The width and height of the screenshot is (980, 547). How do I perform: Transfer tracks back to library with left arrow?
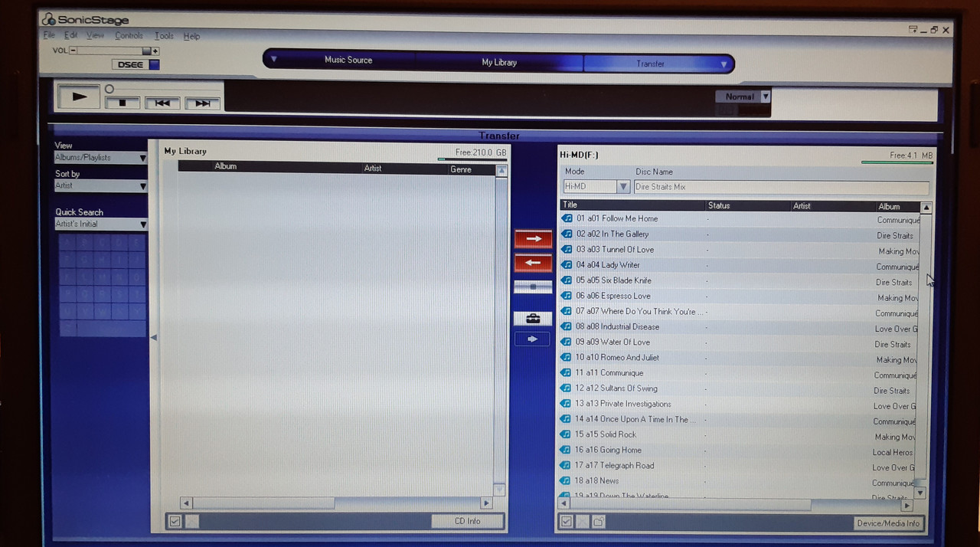533,263
